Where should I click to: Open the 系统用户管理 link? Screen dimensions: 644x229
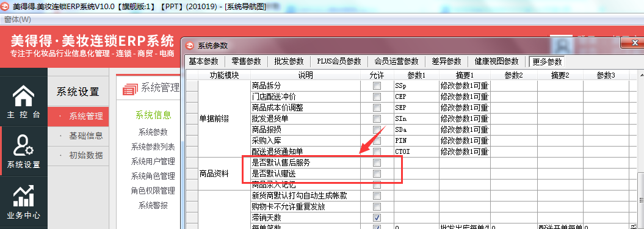coord(153,161)
